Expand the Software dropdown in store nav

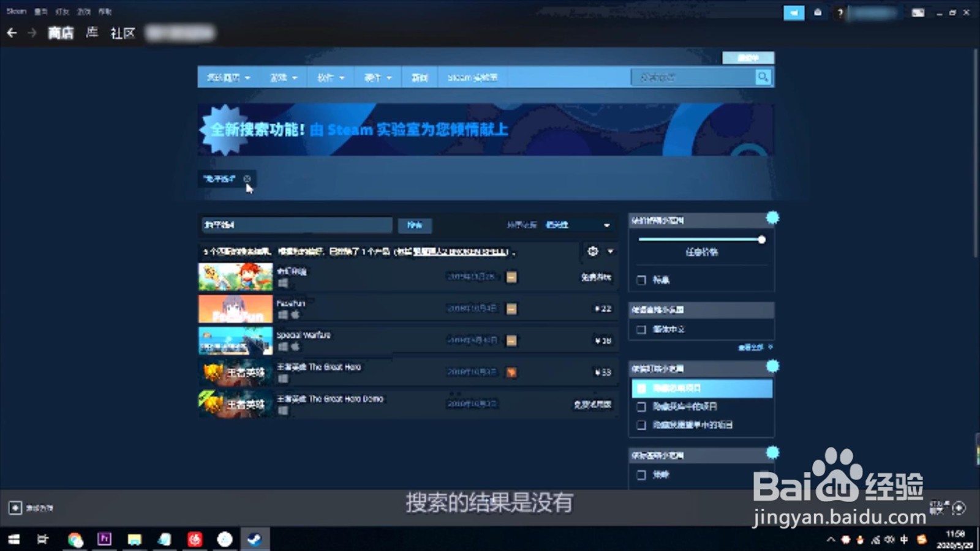331,78
